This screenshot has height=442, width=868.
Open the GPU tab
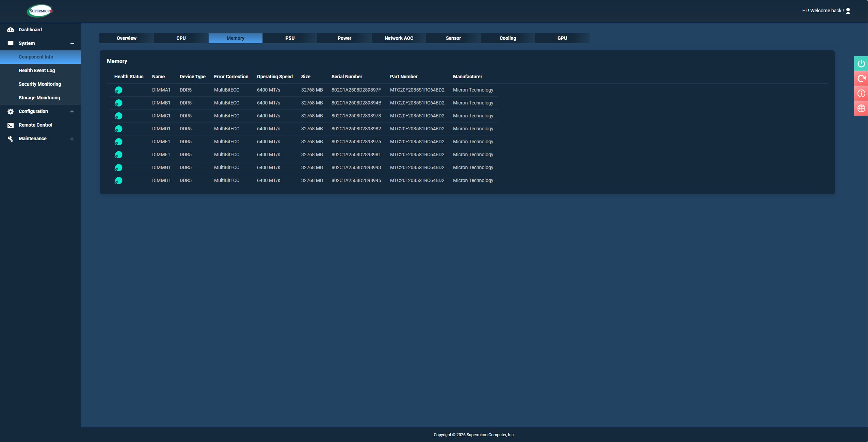click(x=562, y=38)
